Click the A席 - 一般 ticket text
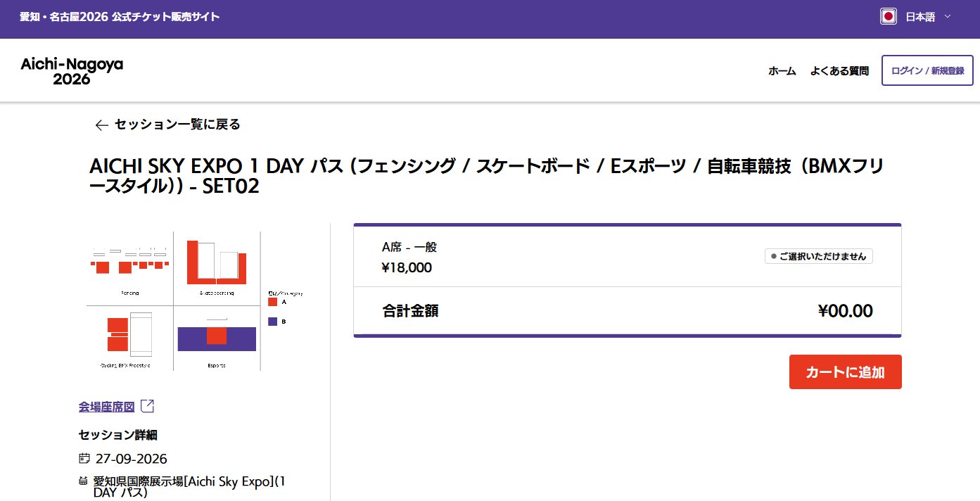980x501 pixels. pyautogui.click(x=409, y=247)
